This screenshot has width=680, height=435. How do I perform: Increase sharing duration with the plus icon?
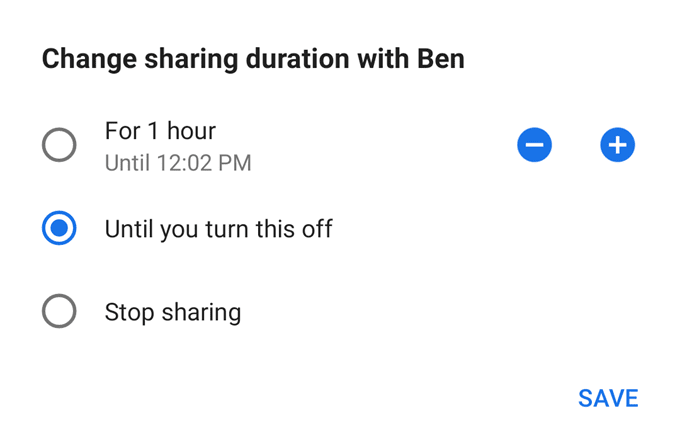tap(617, 145)
